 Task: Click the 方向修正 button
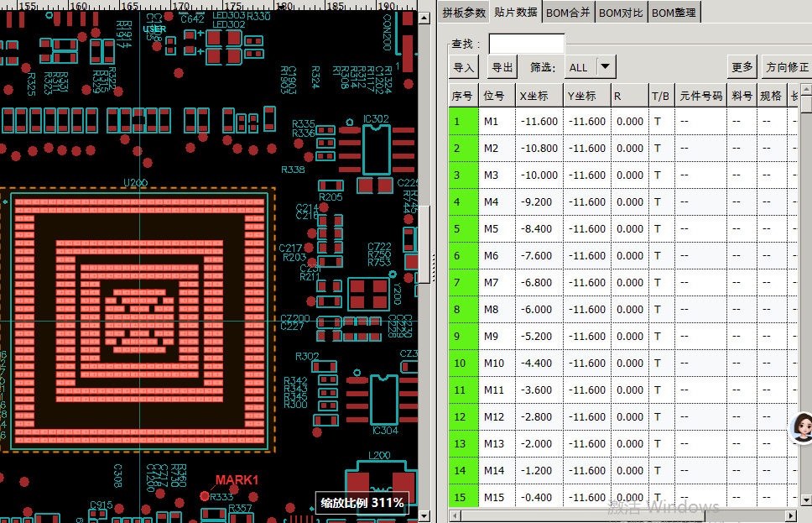(787, 67)
